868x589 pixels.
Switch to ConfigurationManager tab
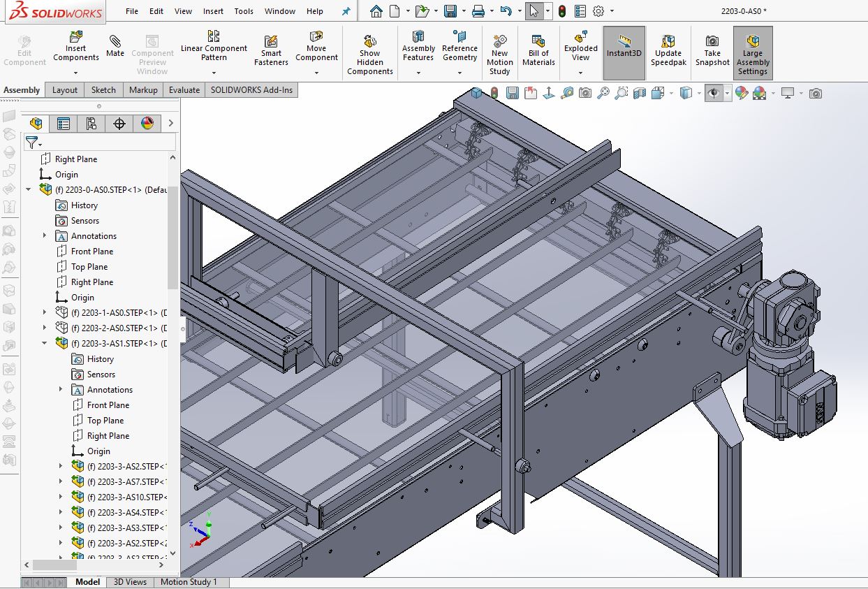point(91,124)
